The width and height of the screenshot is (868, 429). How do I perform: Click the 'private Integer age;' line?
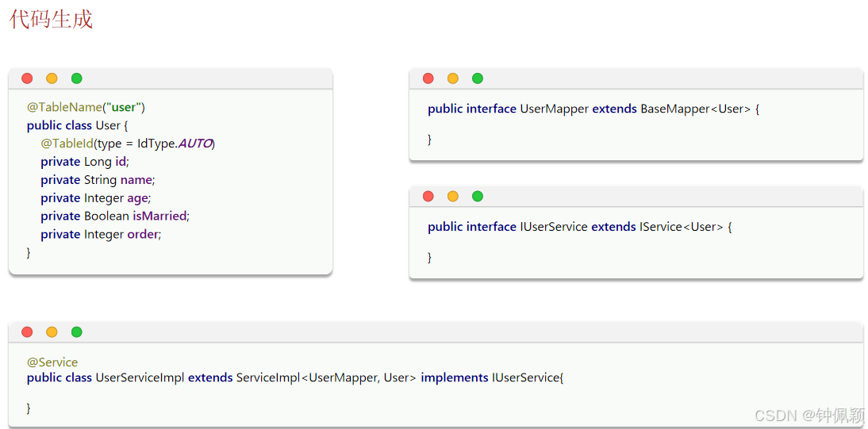point(96,198)
